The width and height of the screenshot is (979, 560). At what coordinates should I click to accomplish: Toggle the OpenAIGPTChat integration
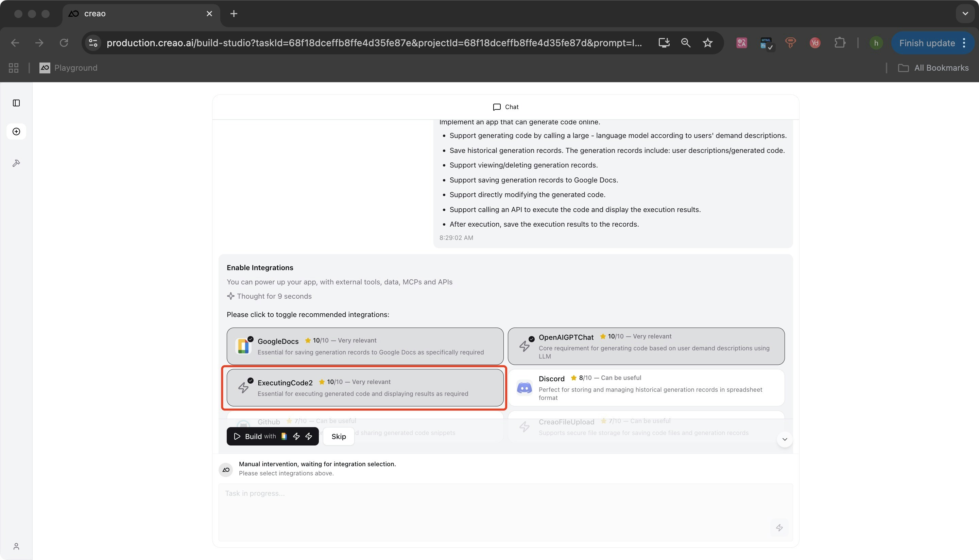pos(646,346)
